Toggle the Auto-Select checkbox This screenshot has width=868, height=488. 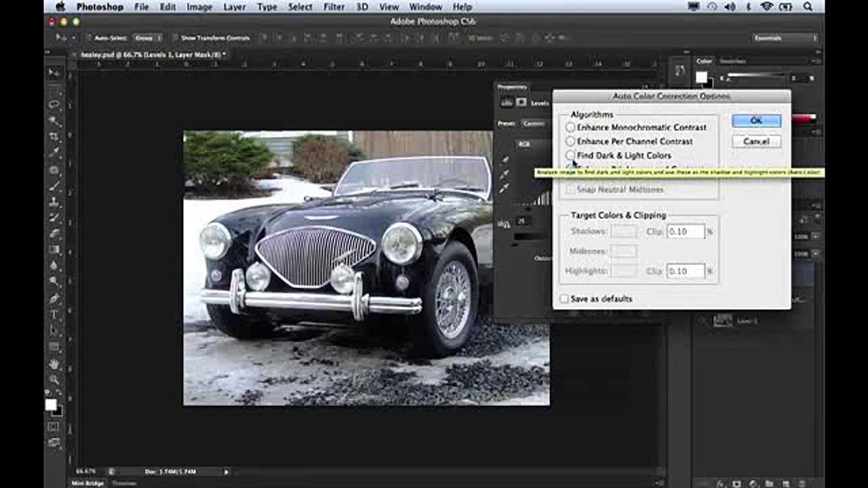[x=88, y=38]
